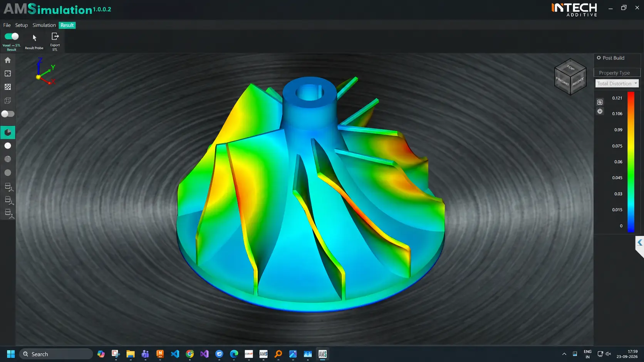
Task: Open the Total Distortion dropdown
Action: [617, 83]
